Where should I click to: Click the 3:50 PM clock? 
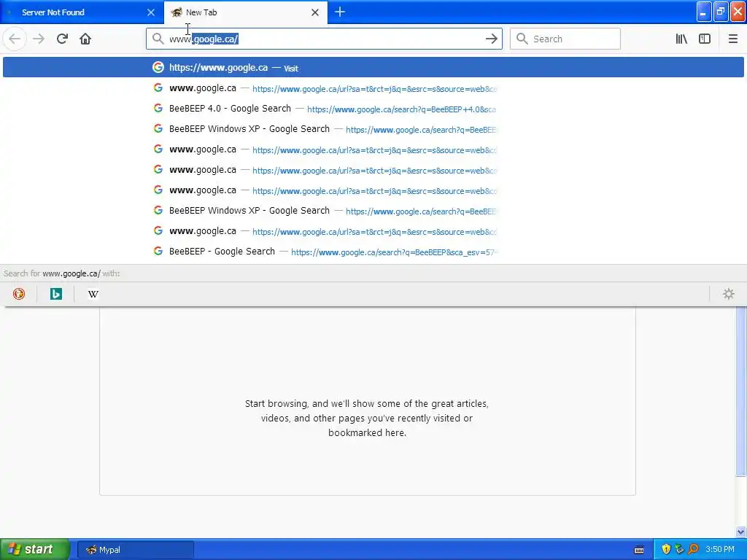(720, 550)
